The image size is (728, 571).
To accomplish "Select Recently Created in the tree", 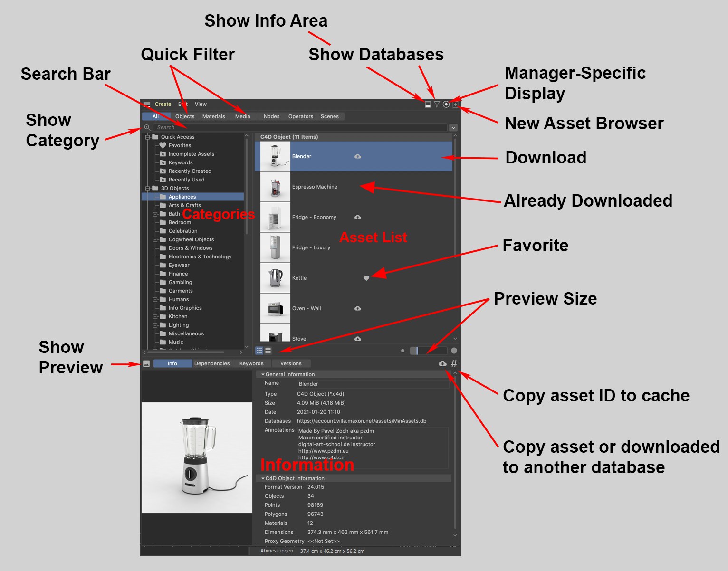I will click(x=190, y=171).
